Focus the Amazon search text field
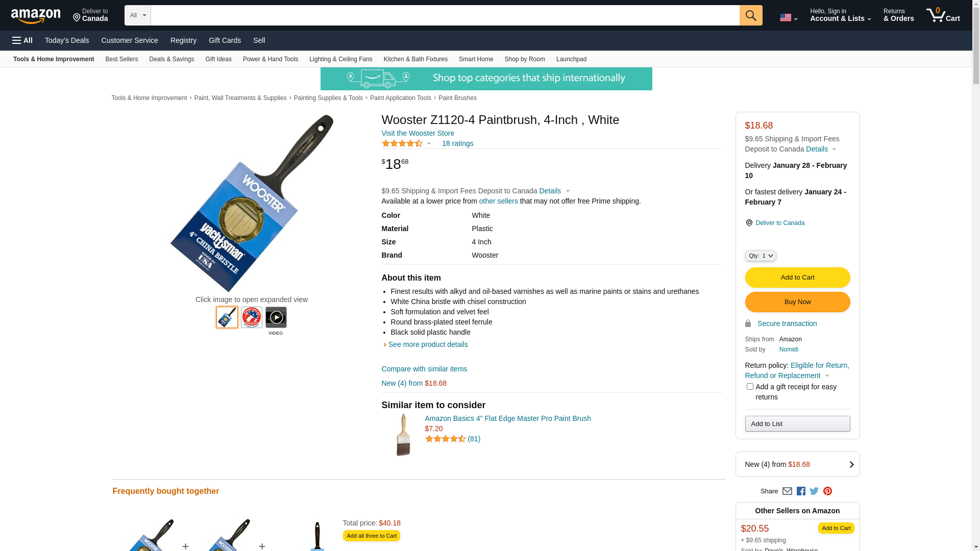The width and height of the screenshot is (980, 551). point(445,15)
